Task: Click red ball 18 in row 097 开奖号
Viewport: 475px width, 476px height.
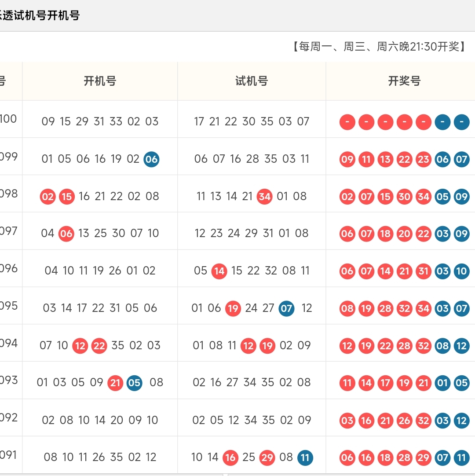Action: [385, 234]
